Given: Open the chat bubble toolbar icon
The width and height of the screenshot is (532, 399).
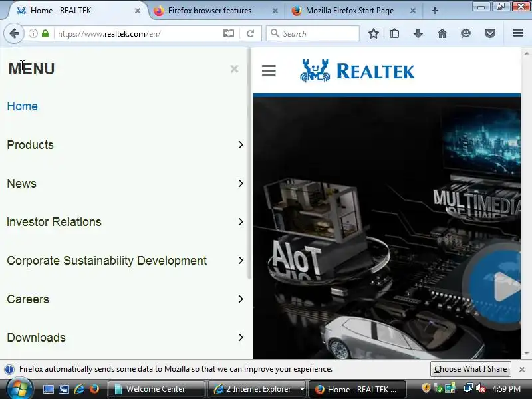Looking at the screenshot, I should [x=466, y=34].
